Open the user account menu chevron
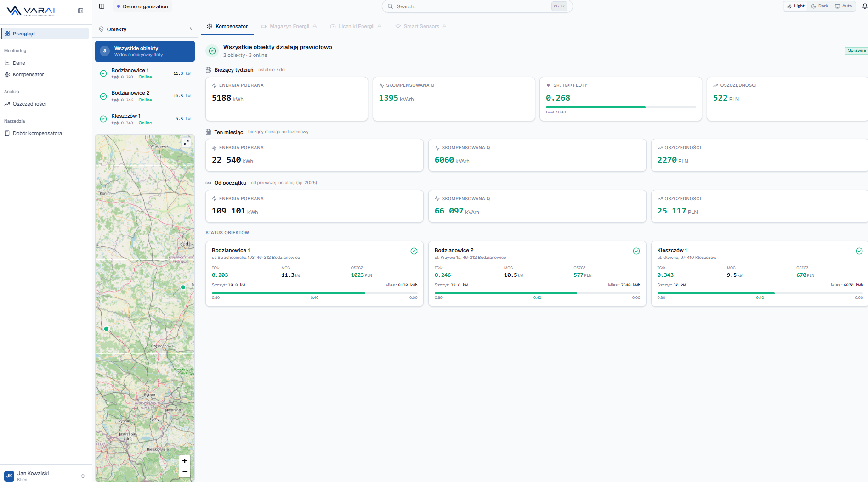Screen dimensions: 868x482 [83, 476]
